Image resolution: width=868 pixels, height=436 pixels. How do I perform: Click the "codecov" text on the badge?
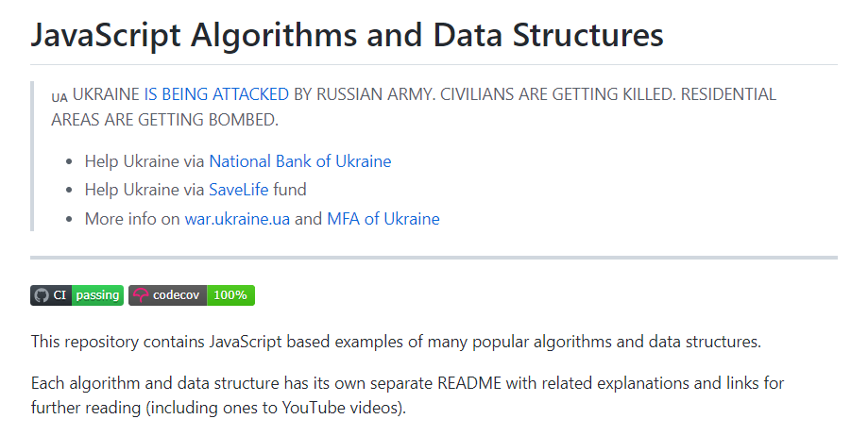coord(179,295)
